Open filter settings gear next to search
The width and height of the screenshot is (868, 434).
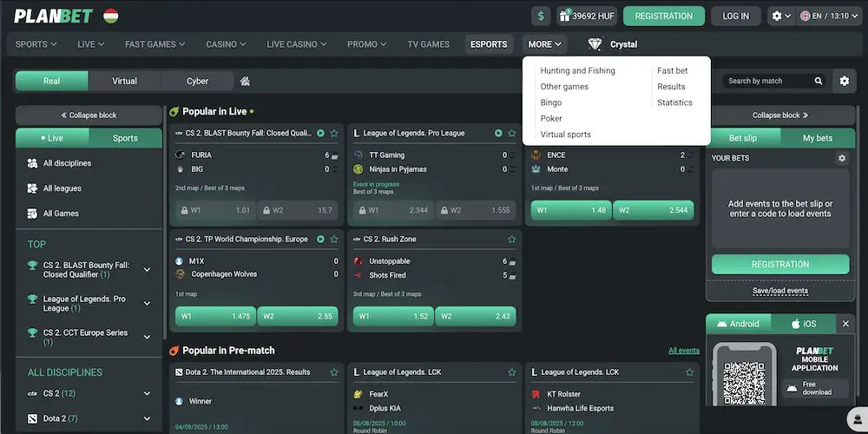(844, 81)
